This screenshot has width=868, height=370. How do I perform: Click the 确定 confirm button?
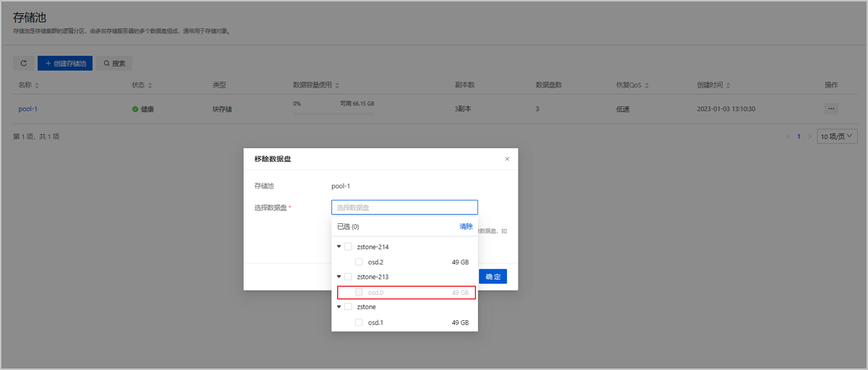pos(493,277)
